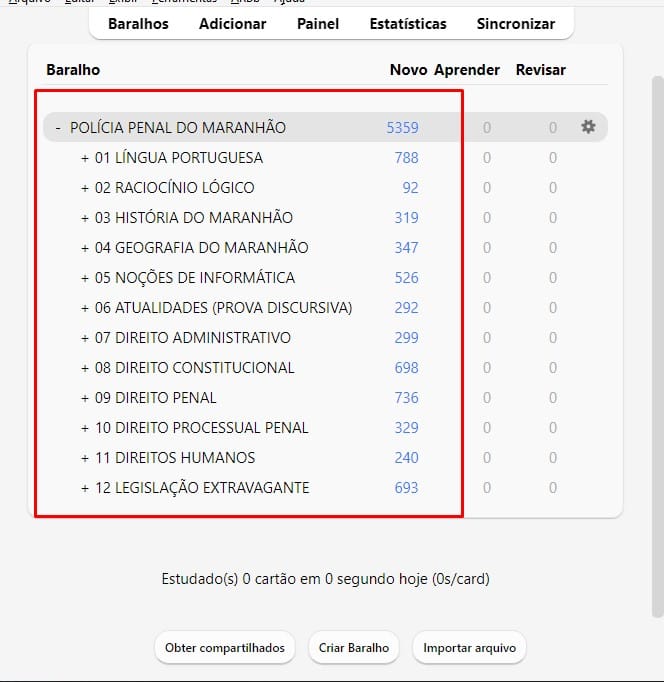Click new-card count 788
Viewport: 664px width, 682px height.
coord(406,158)
